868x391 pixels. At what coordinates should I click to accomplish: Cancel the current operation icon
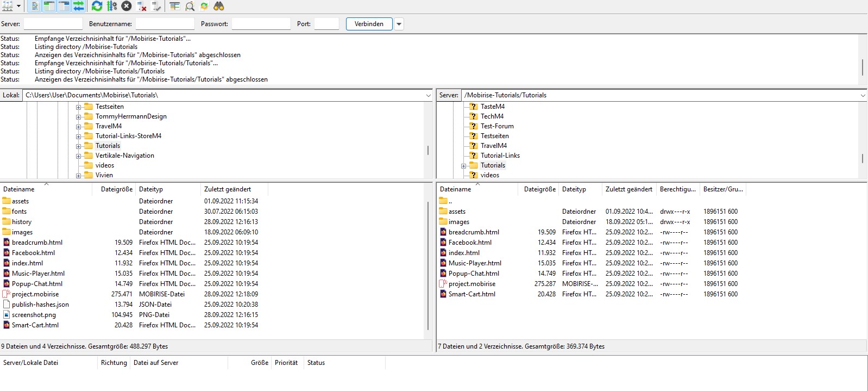(x=127, y=6)
